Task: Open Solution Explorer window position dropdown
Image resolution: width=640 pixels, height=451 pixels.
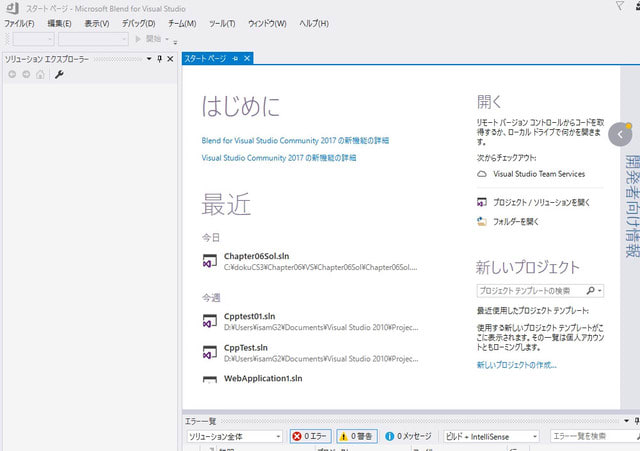Action: coord(149,59)
